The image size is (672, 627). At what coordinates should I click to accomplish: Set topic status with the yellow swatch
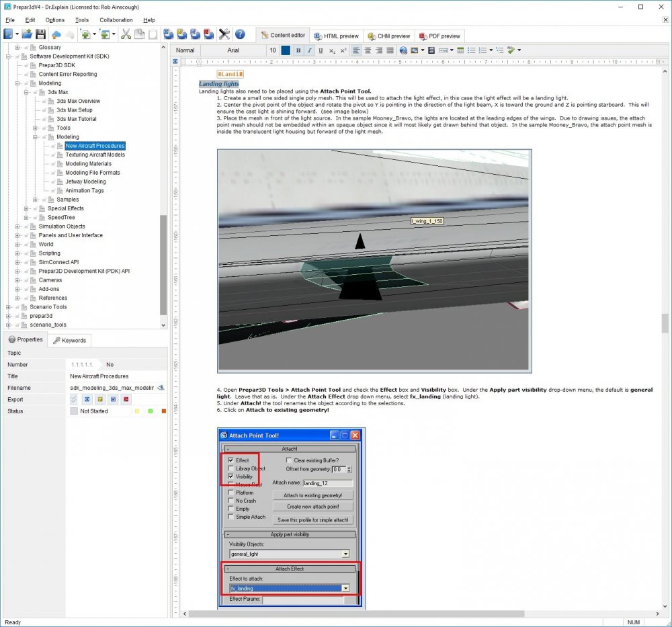point(137,411)
